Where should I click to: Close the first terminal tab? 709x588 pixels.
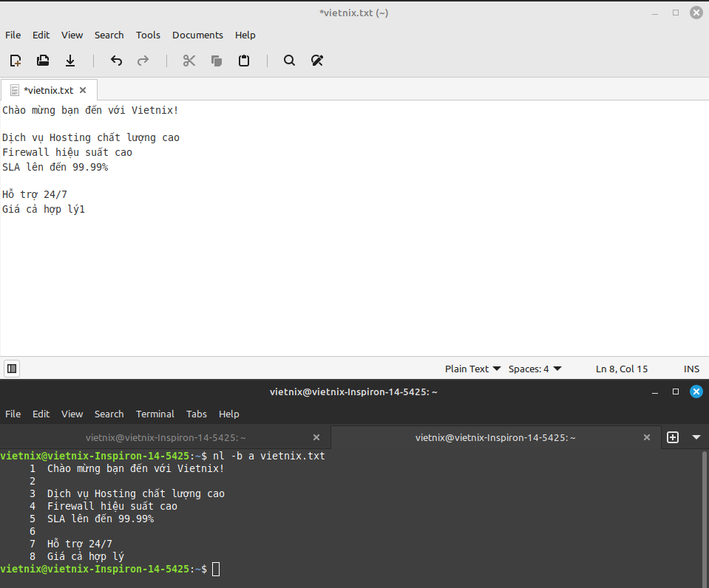click(316, 437)
